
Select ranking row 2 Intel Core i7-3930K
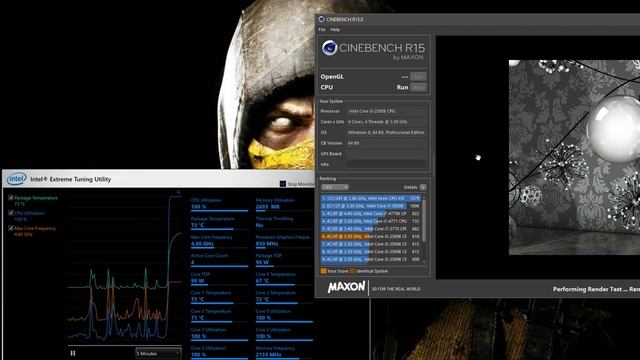click(371, 206)
